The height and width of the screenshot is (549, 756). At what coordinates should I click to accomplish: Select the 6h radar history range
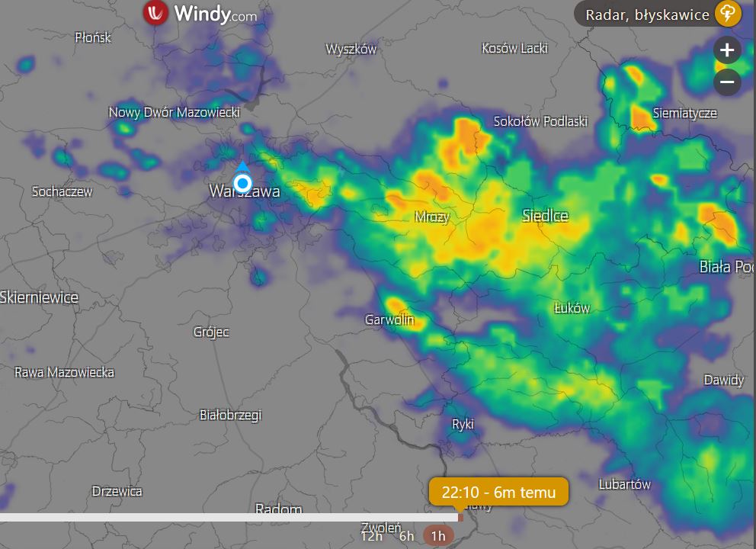406,536
